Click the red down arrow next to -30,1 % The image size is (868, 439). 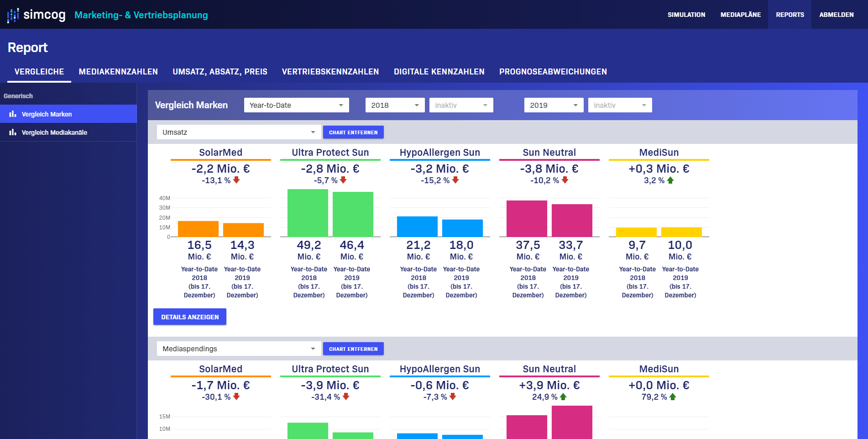236,397
